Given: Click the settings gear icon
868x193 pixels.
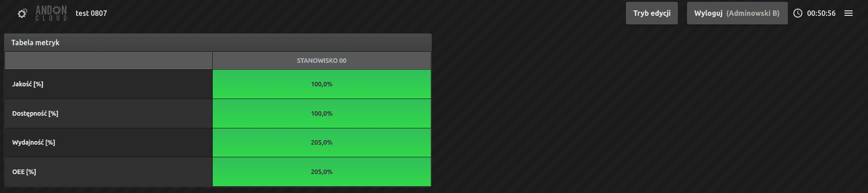Looking at the screenshot, I should coord(22,14).
